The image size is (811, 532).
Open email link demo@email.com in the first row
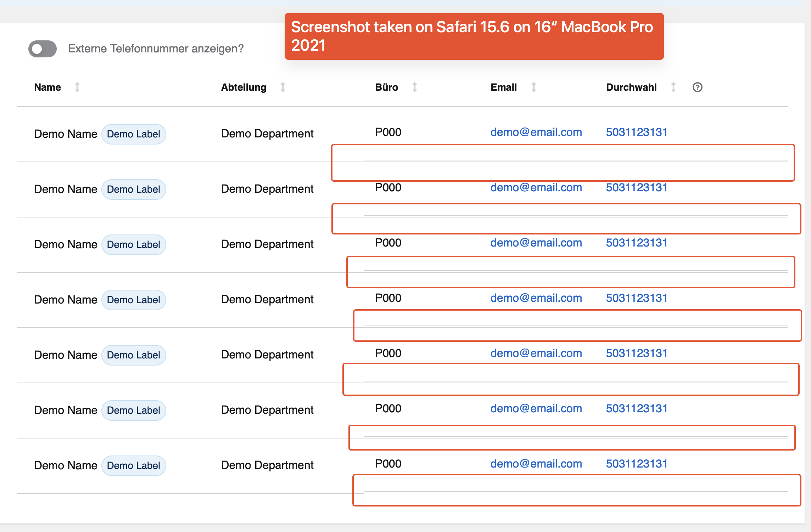(536, 132)
